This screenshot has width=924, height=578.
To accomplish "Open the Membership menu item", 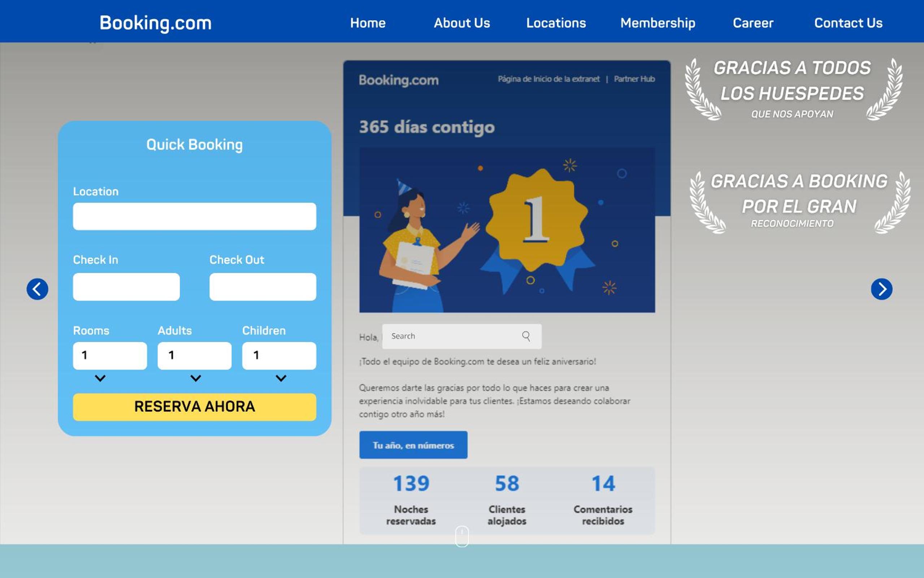I will click(658, 23).
